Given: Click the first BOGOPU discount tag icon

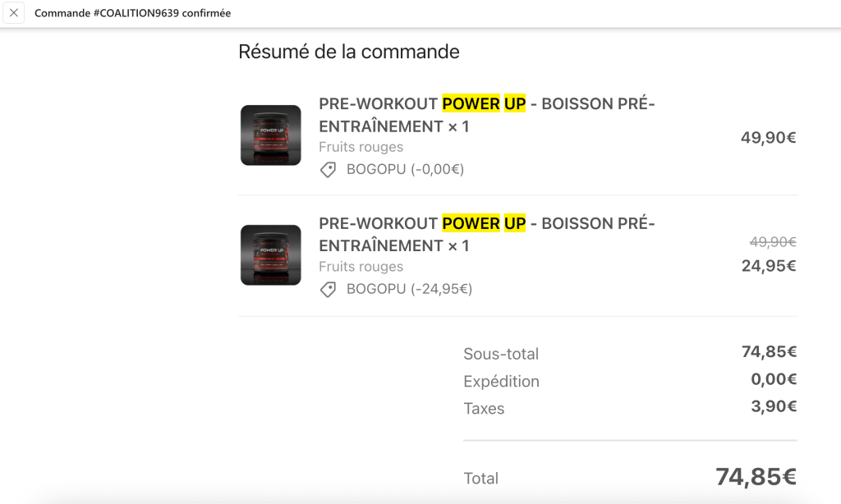Looking at the screenshot, I should [x=328, y=170].
